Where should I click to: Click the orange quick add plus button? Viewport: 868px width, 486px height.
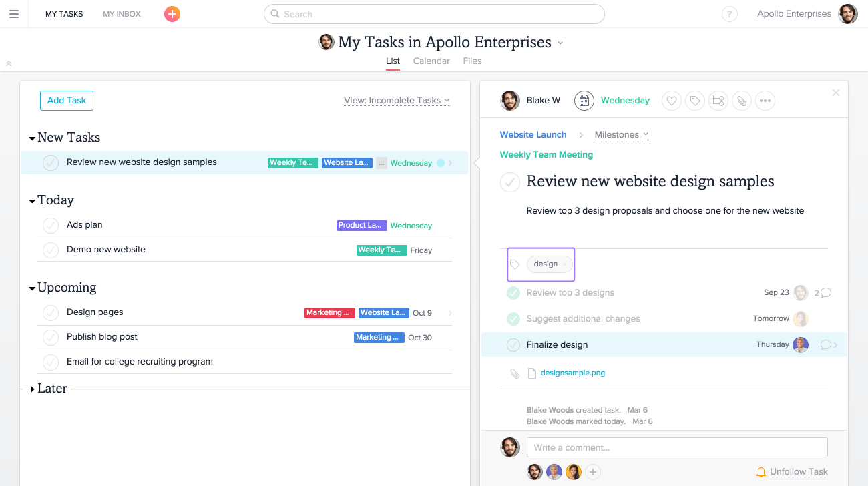[172, 14]
